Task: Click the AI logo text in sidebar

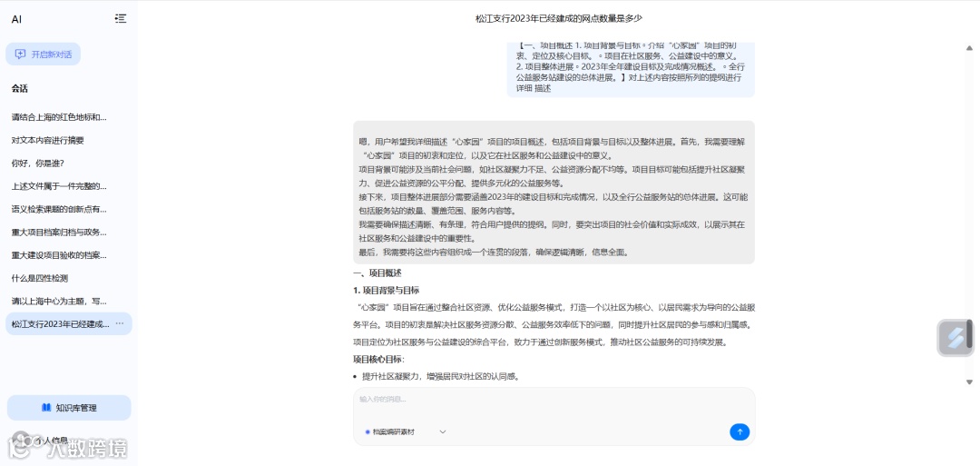Action: click(x=16, y=19)
